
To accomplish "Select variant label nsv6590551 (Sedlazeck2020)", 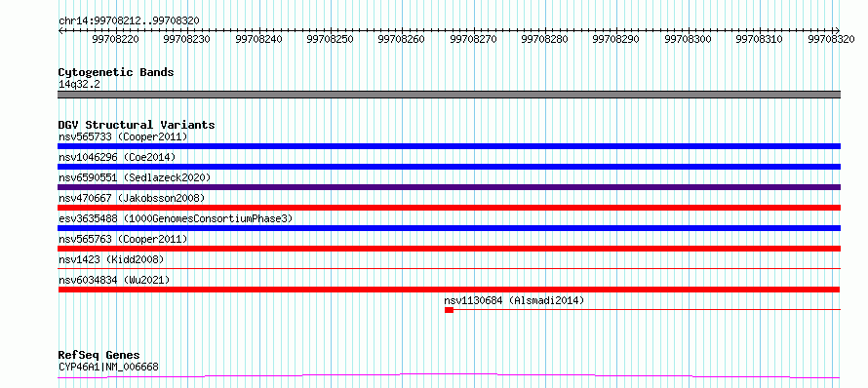I will [x=135, y=177].
